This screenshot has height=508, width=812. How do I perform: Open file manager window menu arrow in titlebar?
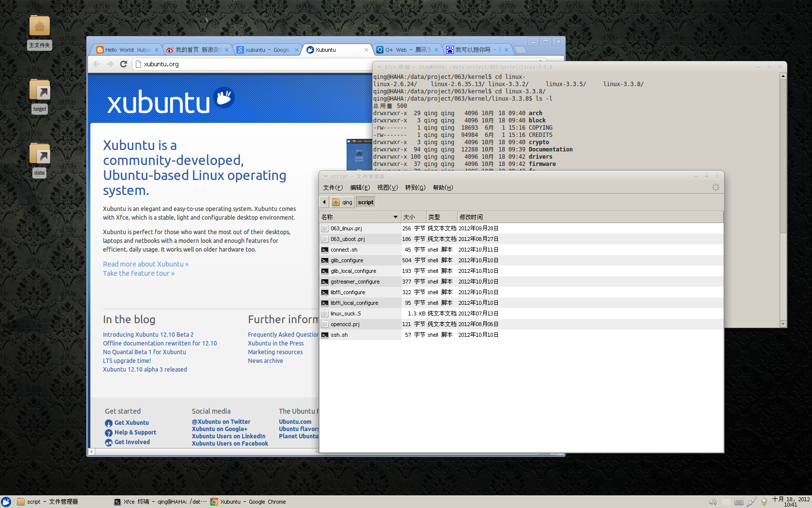point(326,177)
